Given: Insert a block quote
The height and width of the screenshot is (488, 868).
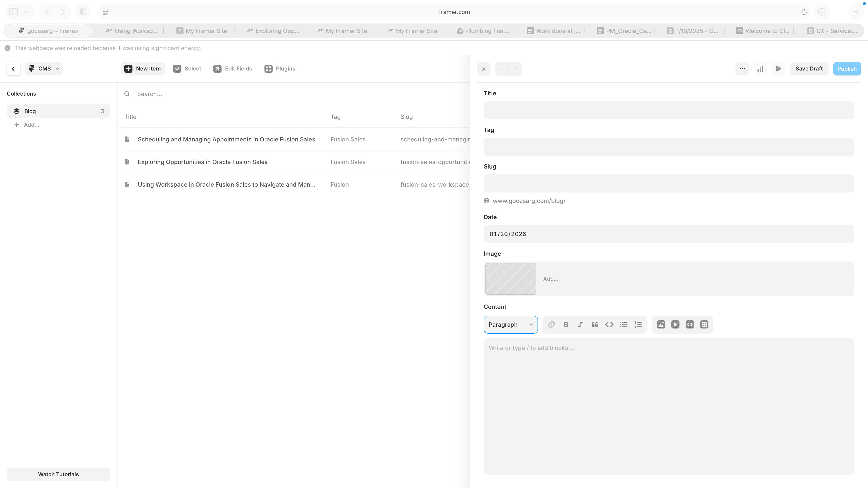Looking at the screenshot, I should tap(595, 325).
